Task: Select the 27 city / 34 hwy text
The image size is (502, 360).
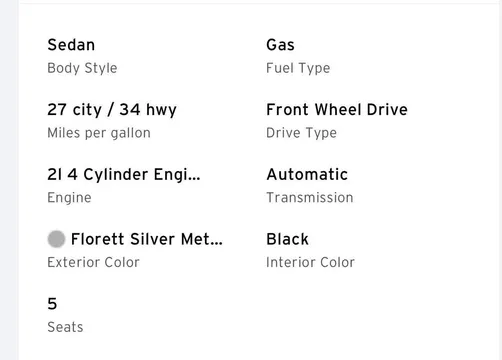Action: pos(112,110)
